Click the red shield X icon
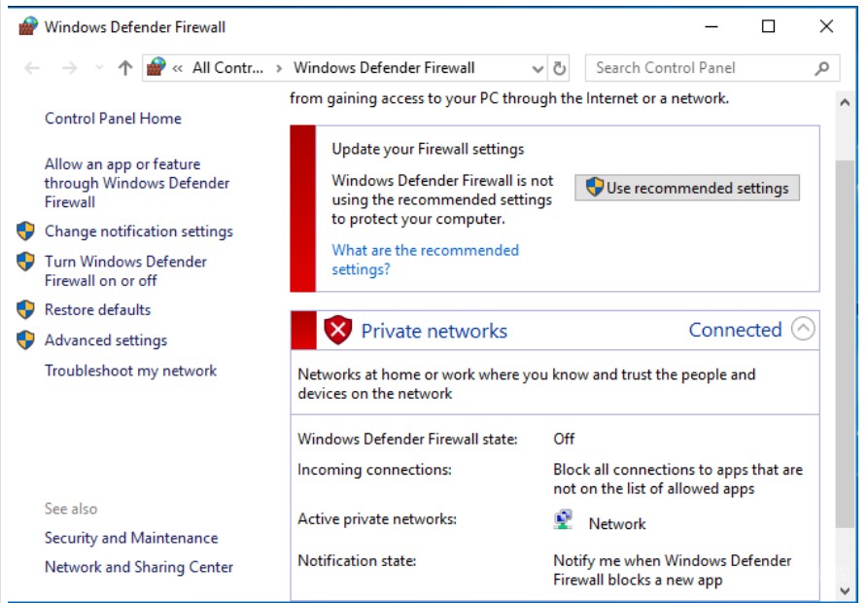This screenshot has width=868, height=603. (x=338, y=330)
